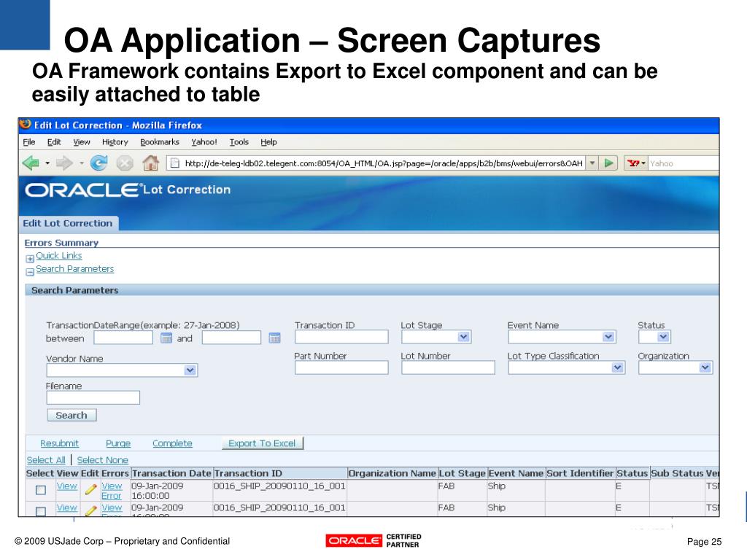Click the Search Parameters link

pyautogui.click(x=75, y=269)
